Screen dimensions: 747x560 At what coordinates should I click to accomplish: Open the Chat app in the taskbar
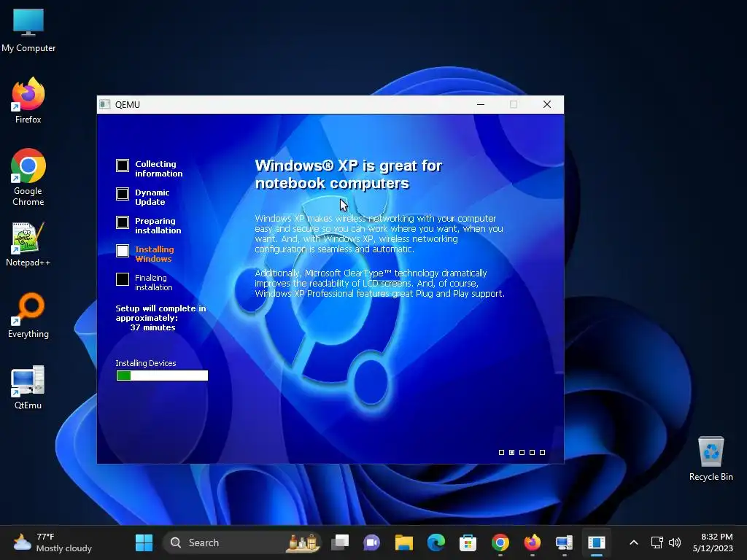371,542
